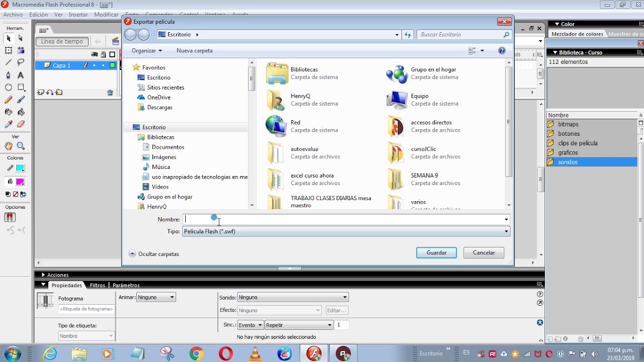Image resolution: width=644 pixels, height=362 pixels.
Task: Select the Zoom magnifier tool
Action: 21,146
